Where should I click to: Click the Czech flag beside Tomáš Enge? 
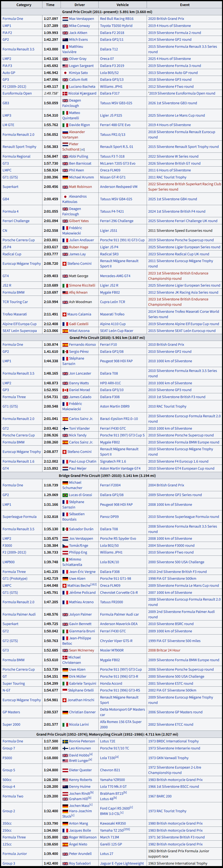pyautogui.click(x=65, y=546)
